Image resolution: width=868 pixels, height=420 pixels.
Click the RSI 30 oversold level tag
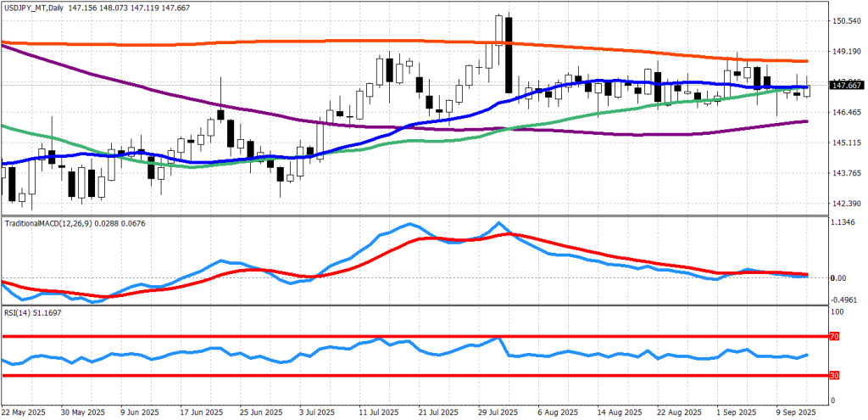point(833,375)
